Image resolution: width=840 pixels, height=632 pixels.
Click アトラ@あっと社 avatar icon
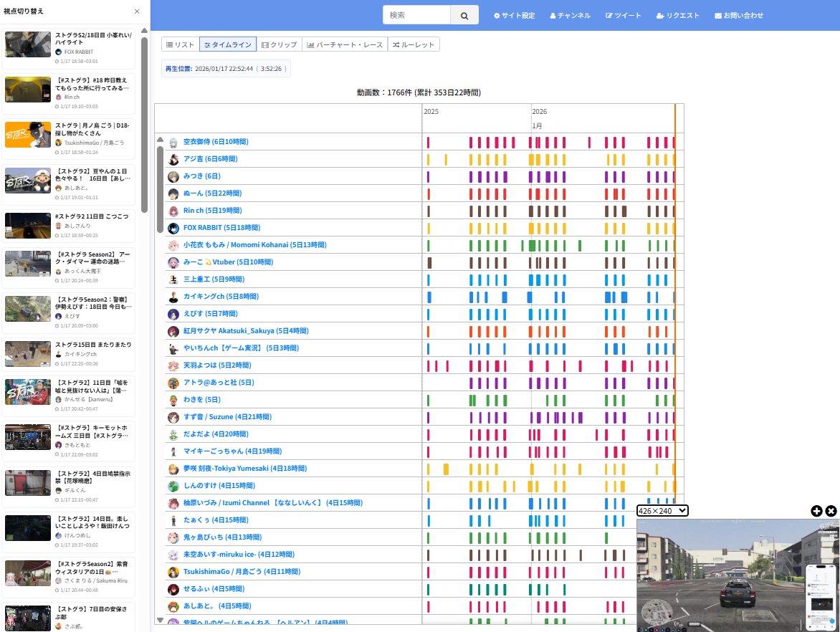click(173, 383)
